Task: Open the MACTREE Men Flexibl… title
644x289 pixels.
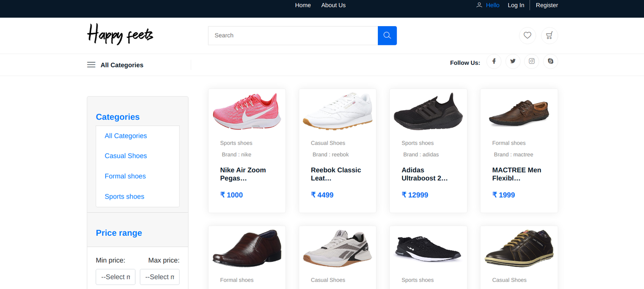Action: [x=517, y=174]
